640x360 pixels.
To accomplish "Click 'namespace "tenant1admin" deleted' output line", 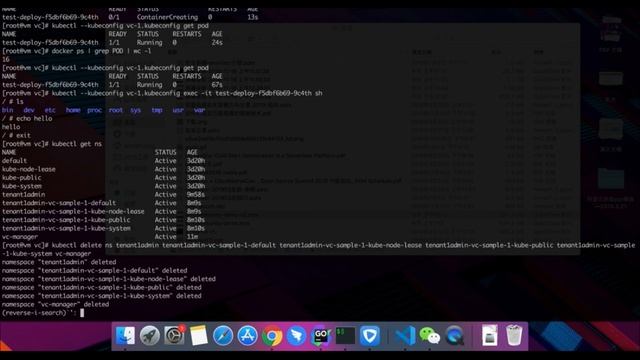I will [x=59, y=262].
